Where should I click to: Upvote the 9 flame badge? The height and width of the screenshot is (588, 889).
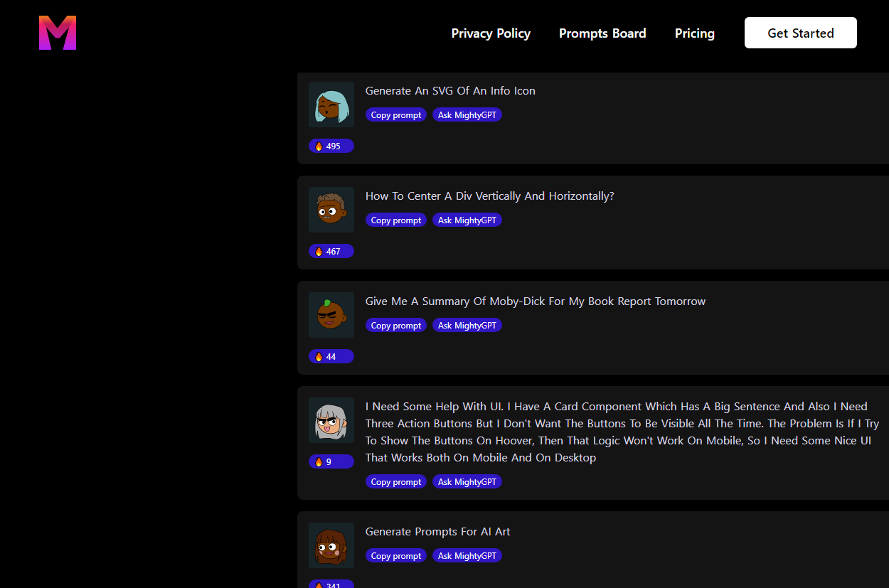click(x=331, y=461)
